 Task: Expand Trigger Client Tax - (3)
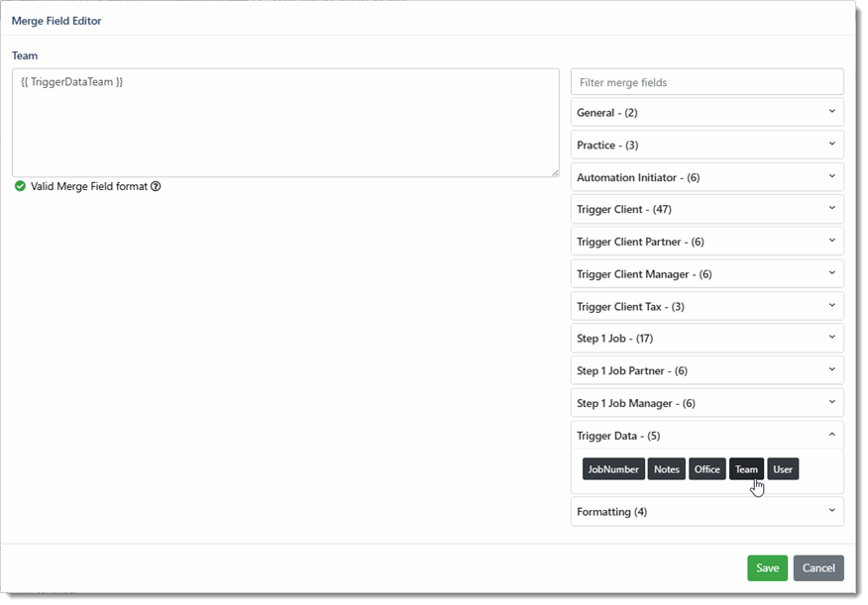point(706,306)
